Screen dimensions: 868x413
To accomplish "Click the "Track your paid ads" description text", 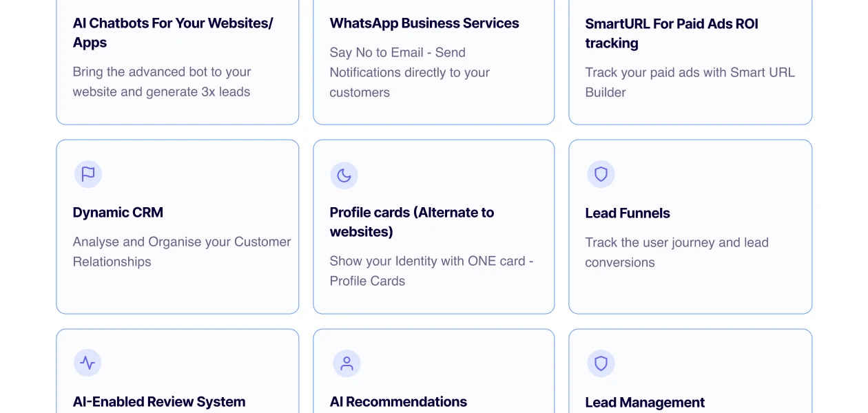I will tap(690, 82).
